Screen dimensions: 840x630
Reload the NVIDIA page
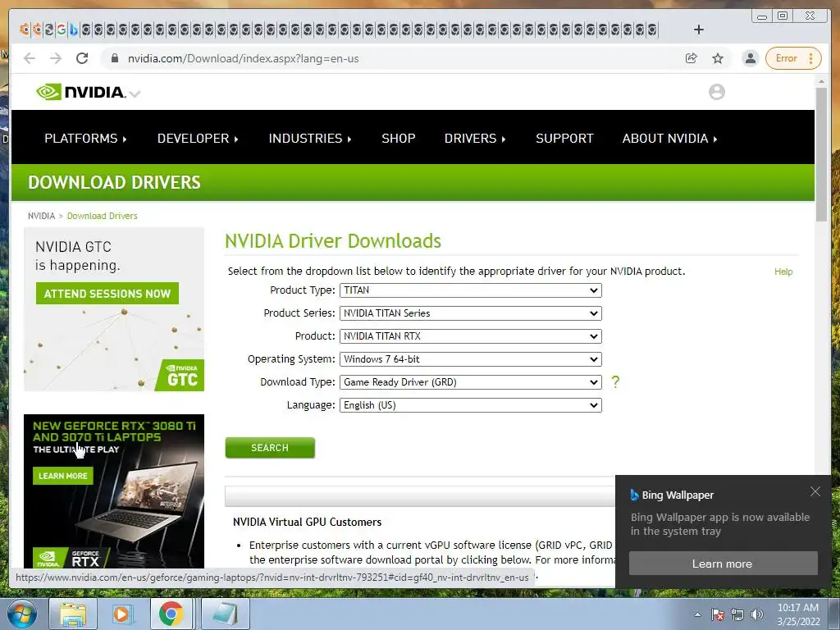click(82, 58)
